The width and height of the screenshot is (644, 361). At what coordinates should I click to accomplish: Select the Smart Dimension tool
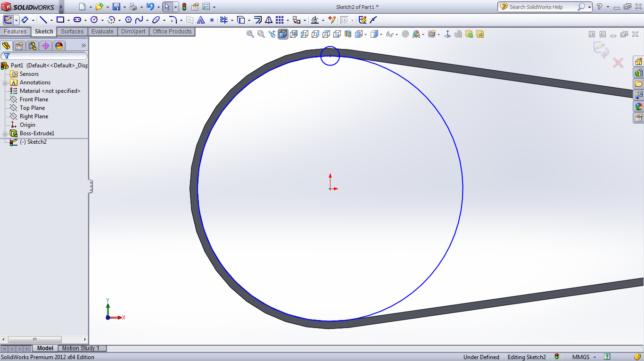click(25, 20)
